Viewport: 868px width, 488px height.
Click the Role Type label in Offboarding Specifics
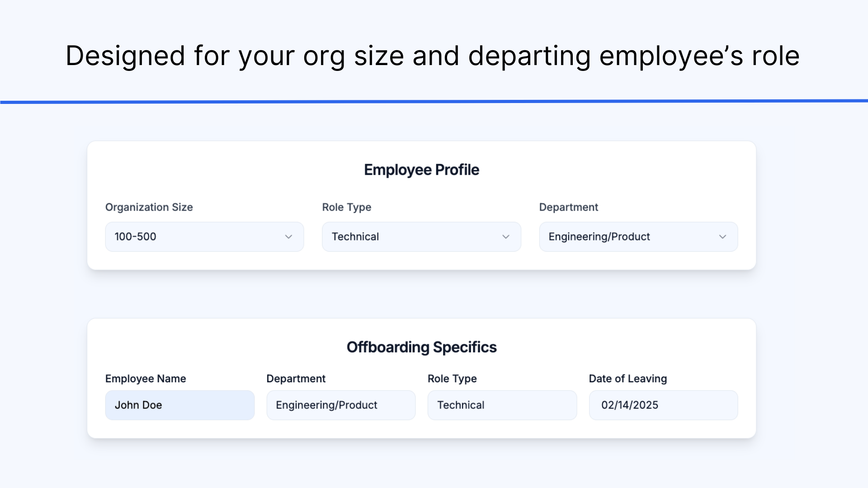point(452,379)
